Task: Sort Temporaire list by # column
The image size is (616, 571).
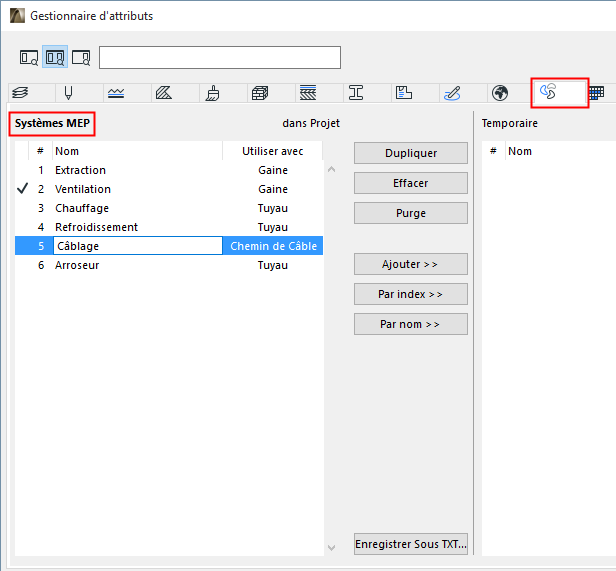Action: [x=493, y=151]
